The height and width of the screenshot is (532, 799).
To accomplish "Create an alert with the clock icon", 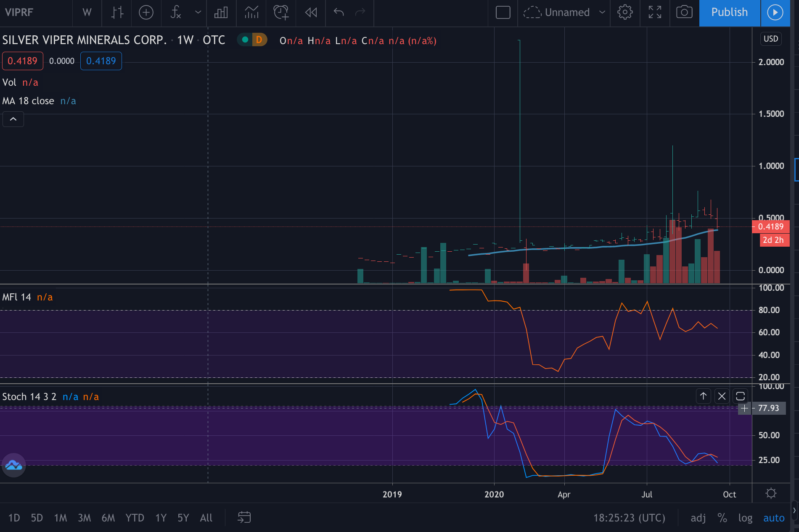I will coord(281,13).
